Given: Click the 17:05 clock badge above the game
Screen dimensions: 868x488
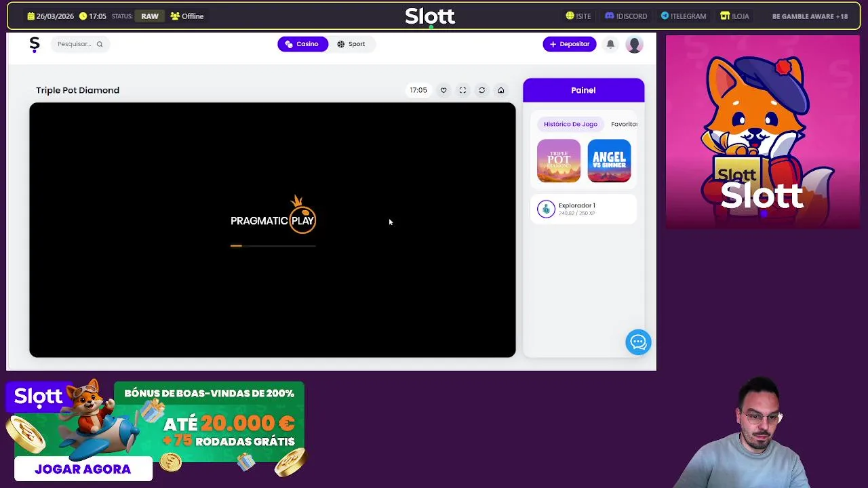Looking at the screenshot, I should (x=418, y=90).
